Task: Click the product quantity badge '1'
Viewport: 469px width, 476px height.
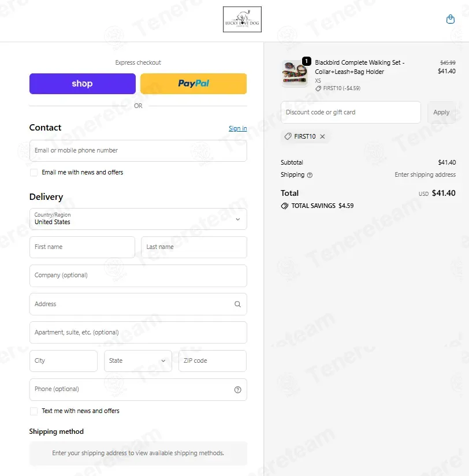Action: point(306,61)
